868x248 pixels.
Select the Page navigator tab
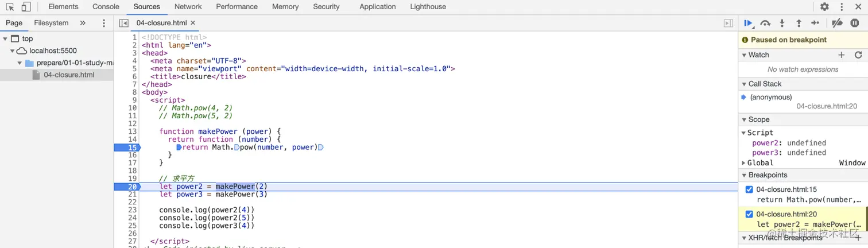(x=14, y=23)
